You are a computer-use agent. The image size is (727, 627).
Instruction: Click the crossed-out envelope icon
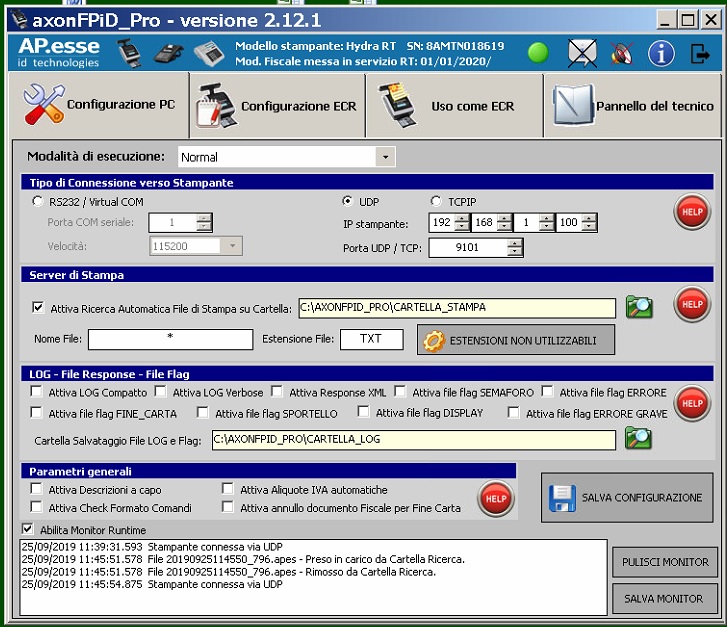click(582, 53)
